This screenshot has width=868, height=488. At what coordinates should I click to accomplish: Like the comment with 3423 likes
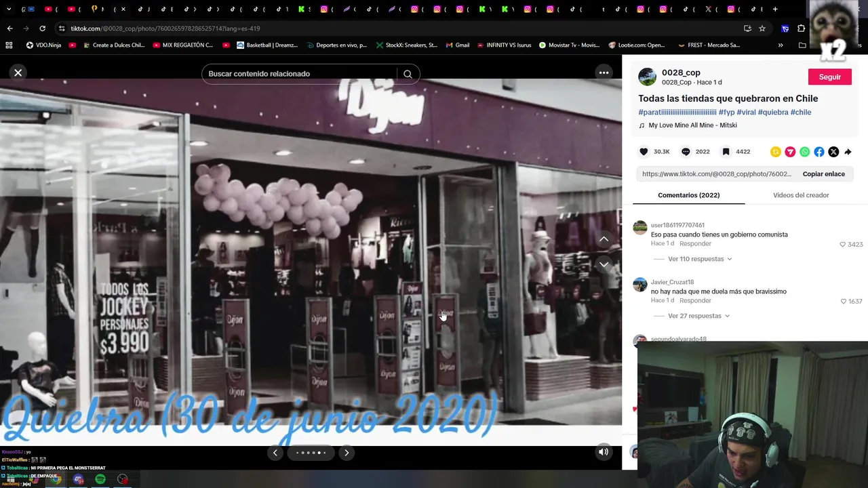tap(843, 244)
